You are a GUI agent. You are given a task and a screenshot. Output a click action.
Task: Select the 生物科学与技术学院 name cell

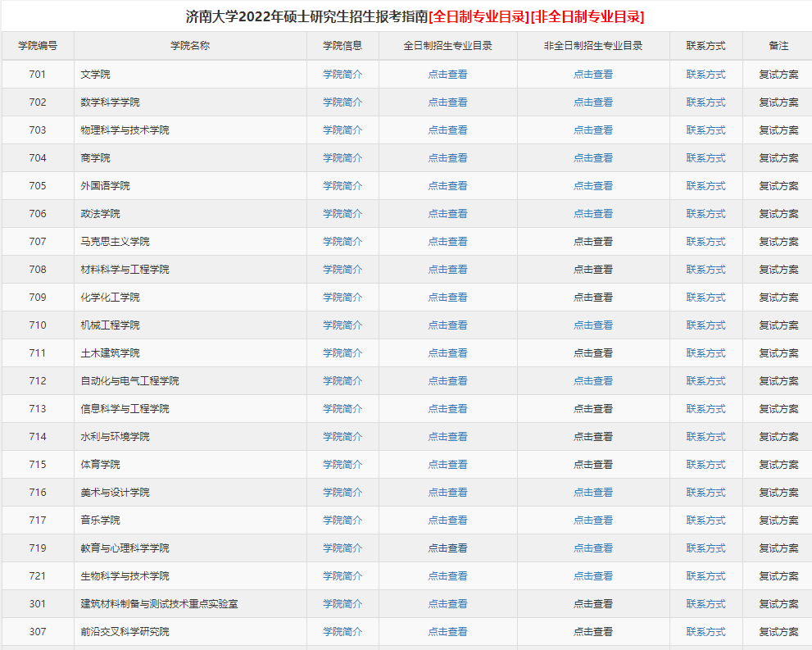125,576
